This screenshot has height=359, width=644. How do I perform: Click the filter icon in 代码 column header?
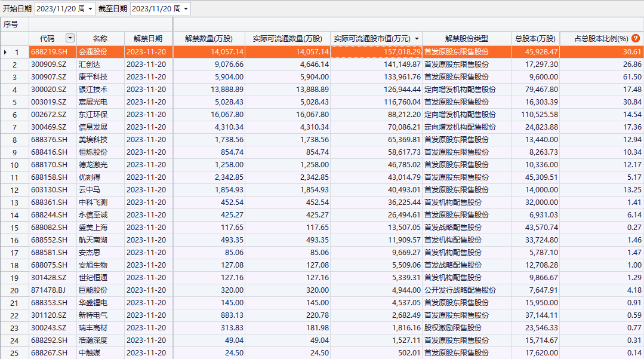point(70,38)
